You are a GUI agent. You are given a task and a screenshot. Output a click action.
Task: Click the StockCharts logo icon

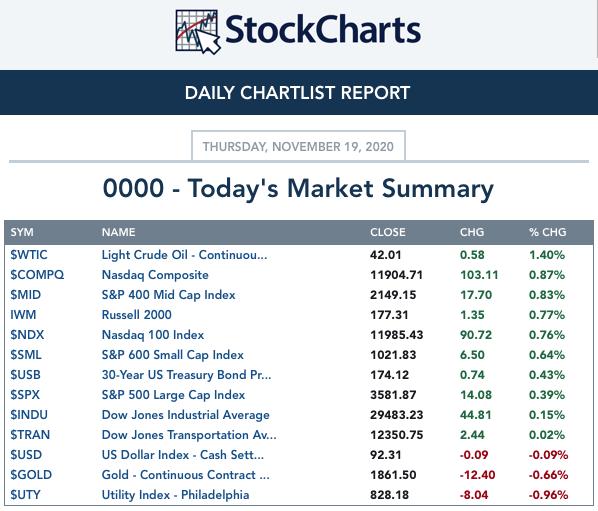coord(198,32)
